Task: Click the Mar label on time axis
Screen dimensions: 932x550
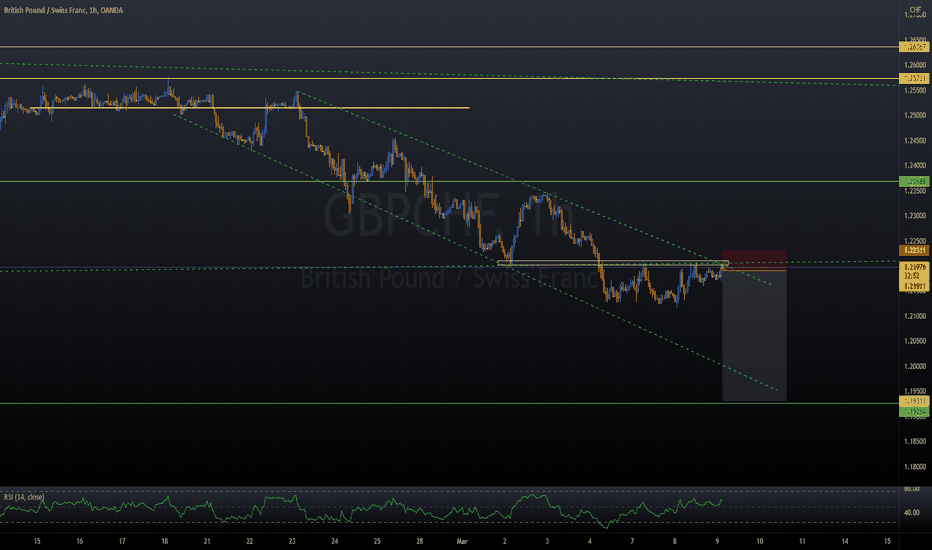Action: tap(462, 541)
